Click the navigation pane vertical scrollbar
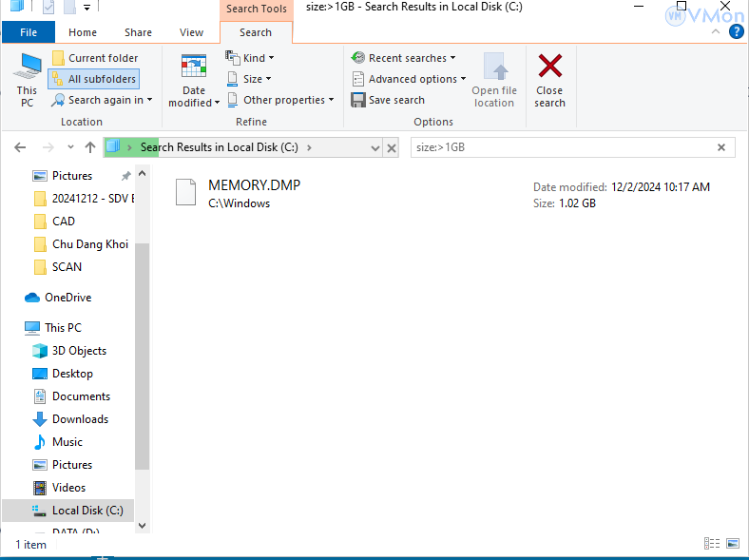 142,352
